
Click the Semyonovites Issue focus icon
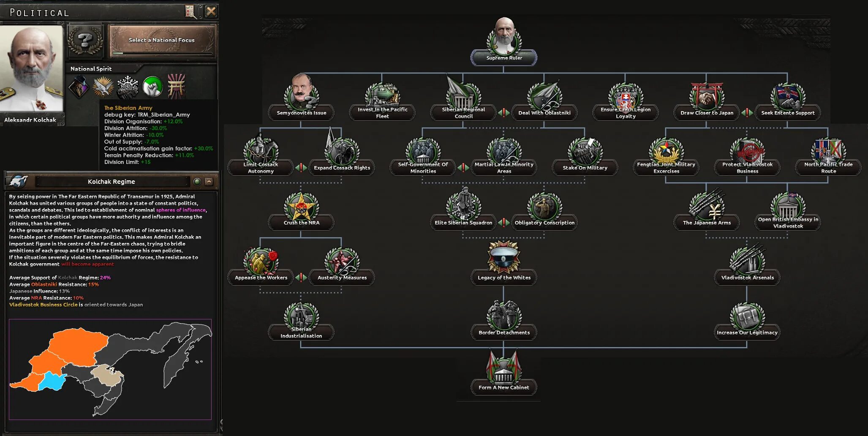click(301, 91)
